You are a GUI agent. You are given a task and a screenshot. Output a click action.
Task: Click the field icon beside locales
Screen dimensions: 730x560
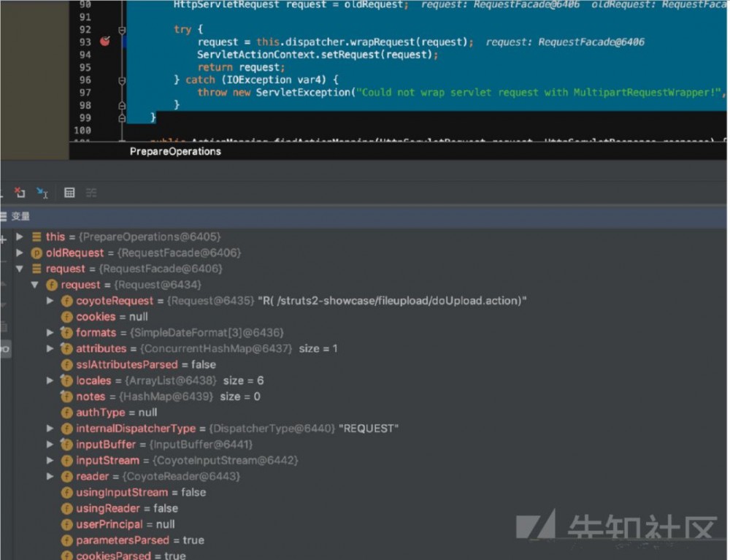[x=67, y=381]
